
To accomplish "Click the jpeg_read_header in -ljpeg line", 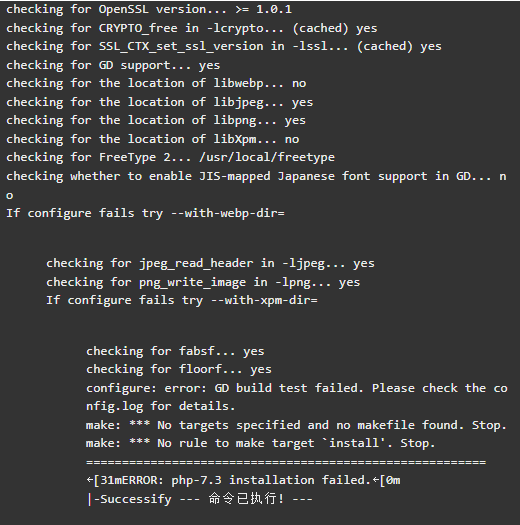I will 210,264.
